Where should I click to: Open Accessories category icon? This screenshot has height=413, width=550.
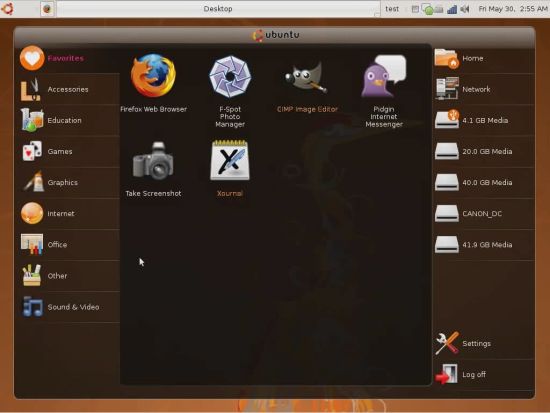pos(32,89)
